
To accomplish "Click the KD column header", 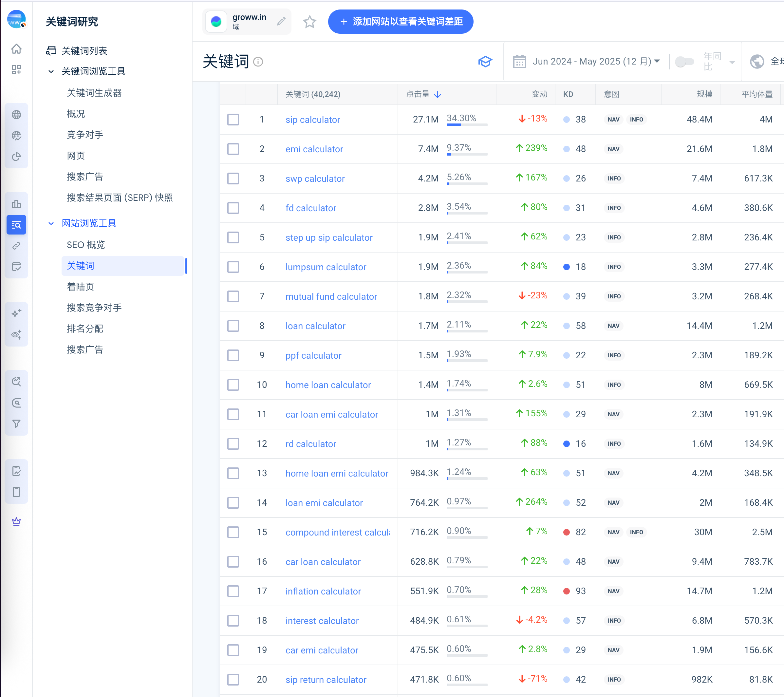I will pyautogui.click(x=568, y=94).
